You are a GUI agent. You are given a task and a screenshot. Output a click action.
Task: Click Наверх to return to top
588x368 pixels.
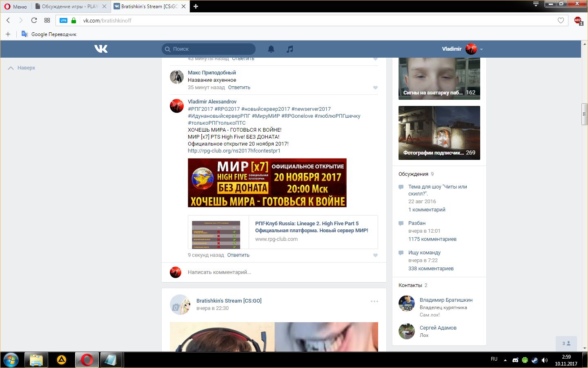click(x=22, y=68)
